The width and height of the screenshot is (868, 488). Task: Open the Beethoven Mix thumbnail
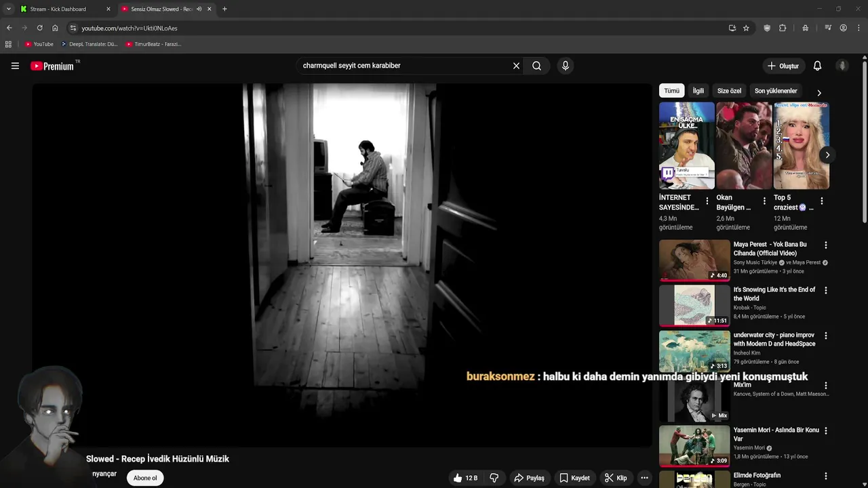pos(694,401)
